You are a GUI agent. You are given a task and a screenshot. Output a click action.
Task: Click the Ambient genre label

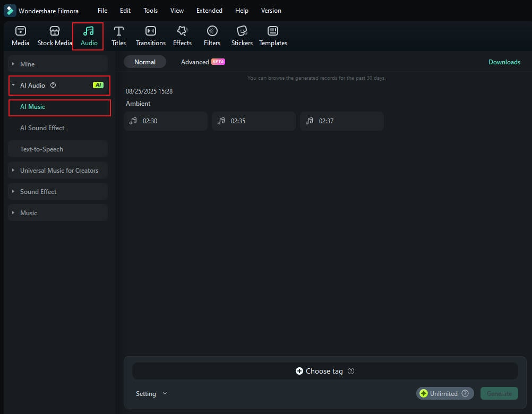[x=138, y=104]
